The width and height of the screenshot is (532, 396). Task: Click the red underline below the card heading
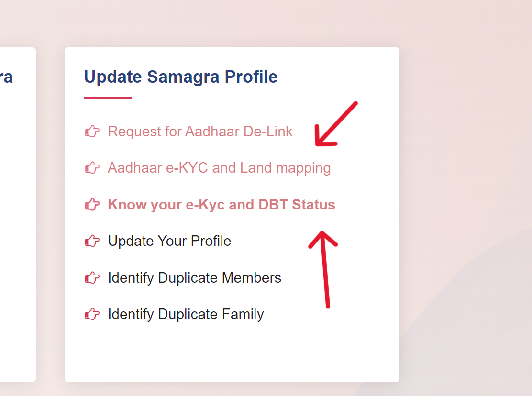point(107,97)
